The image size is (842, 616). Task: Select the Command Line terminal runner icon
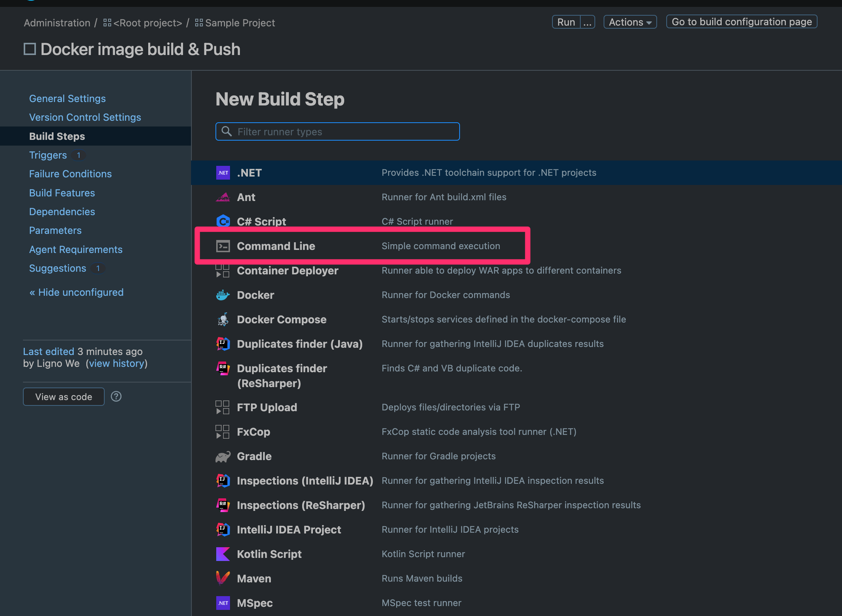223,246
